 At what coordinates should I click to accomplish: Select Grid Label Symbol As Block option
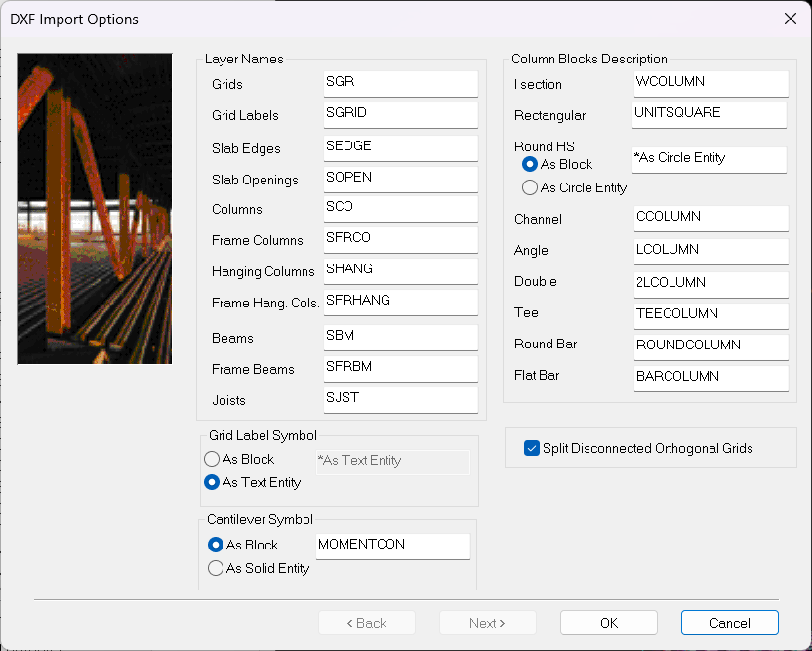click(x=212, y=459)
